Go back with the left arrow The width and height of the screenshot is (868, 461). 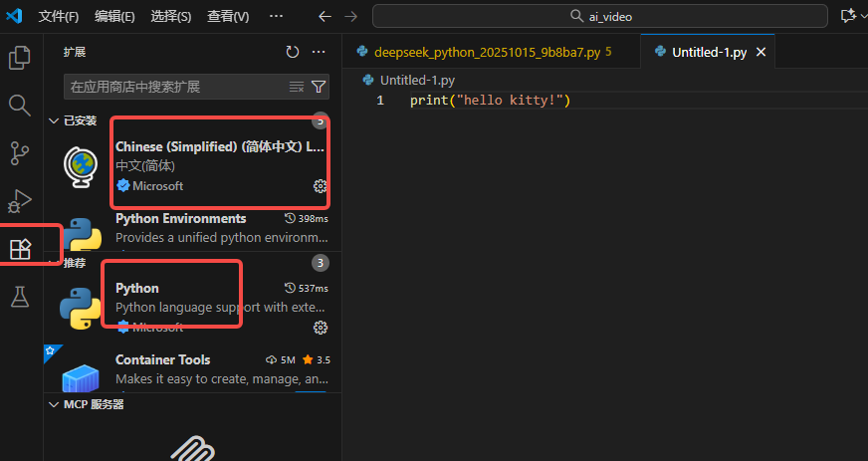coord(325,17)
